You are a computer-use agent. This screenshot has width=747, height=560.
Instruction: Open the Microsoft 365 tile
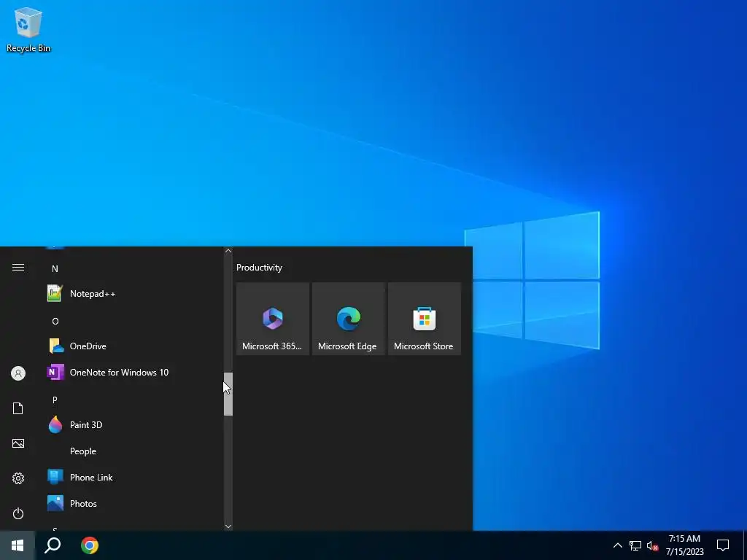point(273,319)
